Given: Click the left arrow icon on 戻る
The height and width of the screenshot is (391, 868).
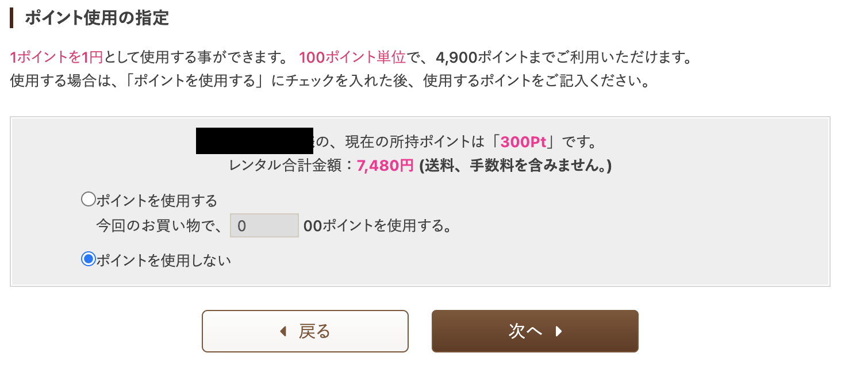Looking at the screenshot, I should click(x=283, y=331).
